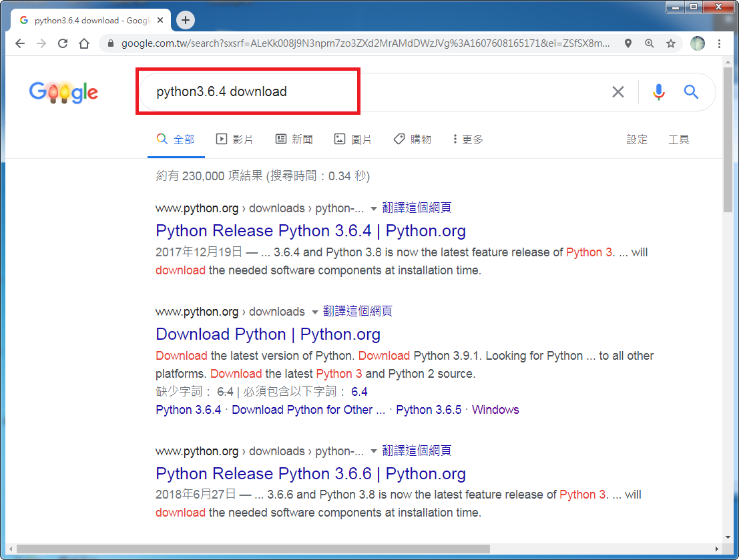Screen dimensions: 739x560
Task: Click the vertical scrollbar thumb
Action: (728, 139)
